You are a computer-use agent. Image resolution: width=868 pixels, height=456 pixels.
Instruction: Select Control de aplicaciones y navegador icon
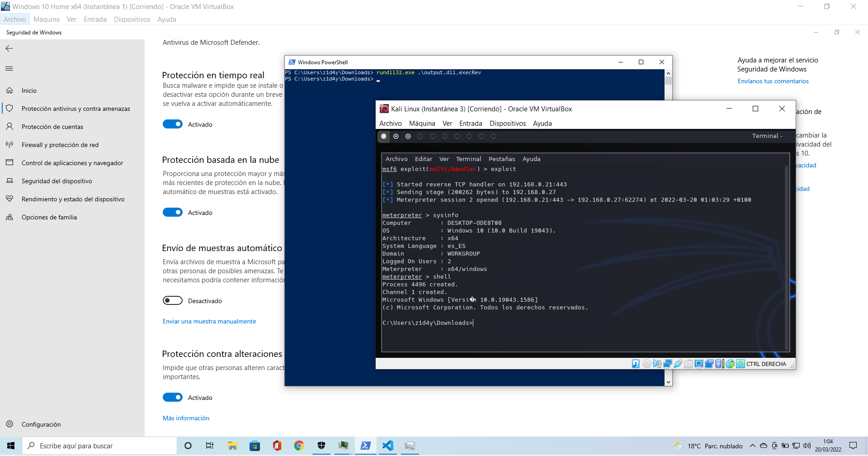[9, 163]
